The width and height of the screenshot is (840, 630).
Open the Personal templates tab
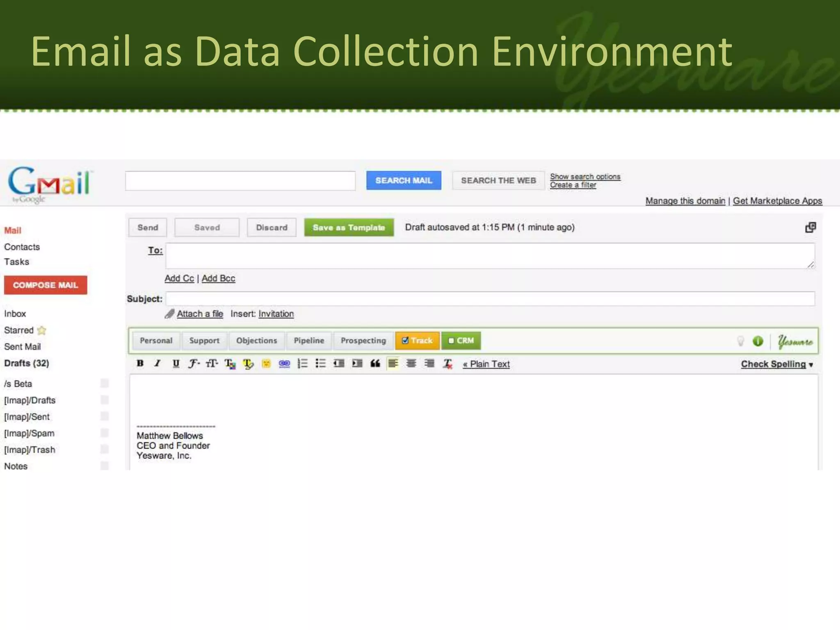tap(156, 340)
